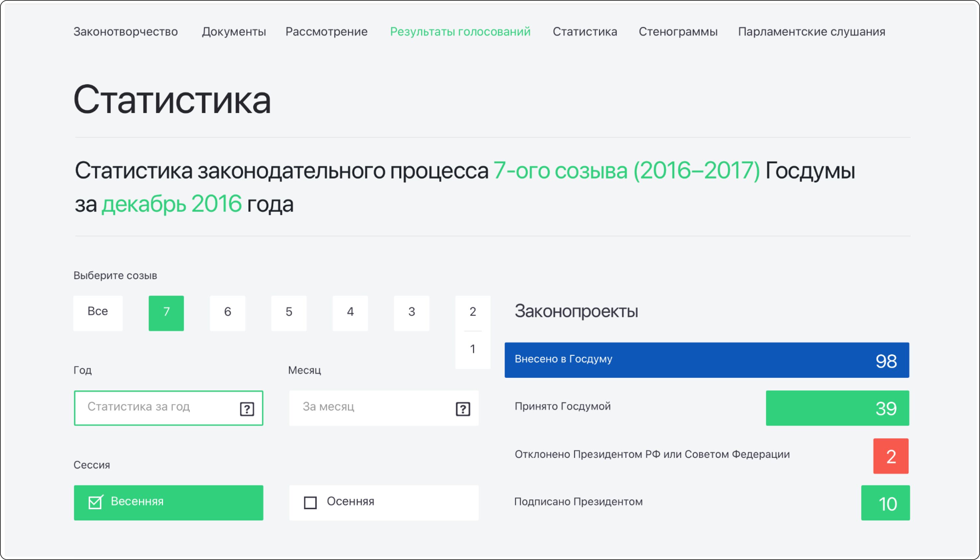Open the декабрь 2016 period selector link

point(172,204)
